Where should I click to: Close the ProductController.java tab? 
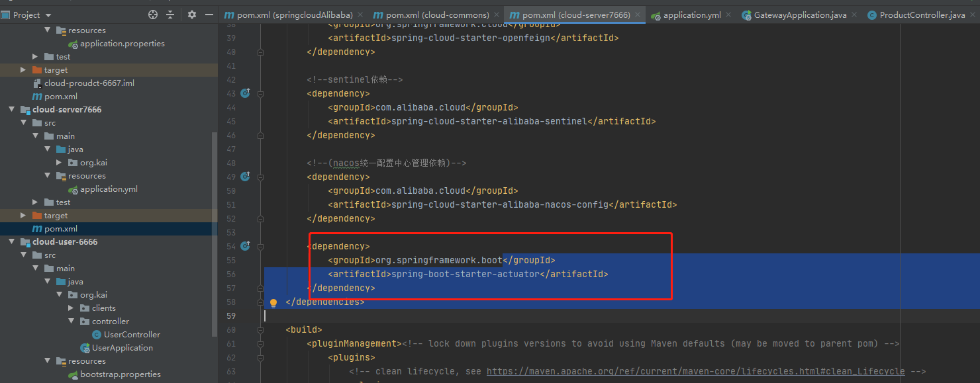click(972, 15)
